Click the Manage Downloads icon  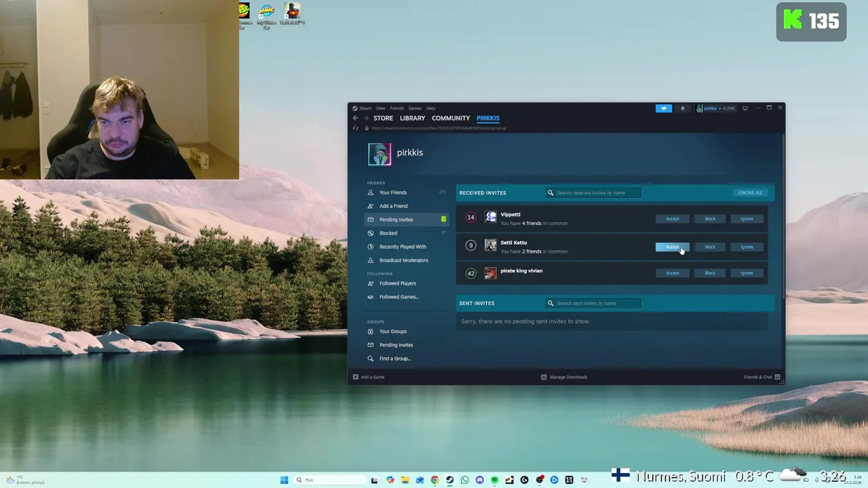[544, 377]
